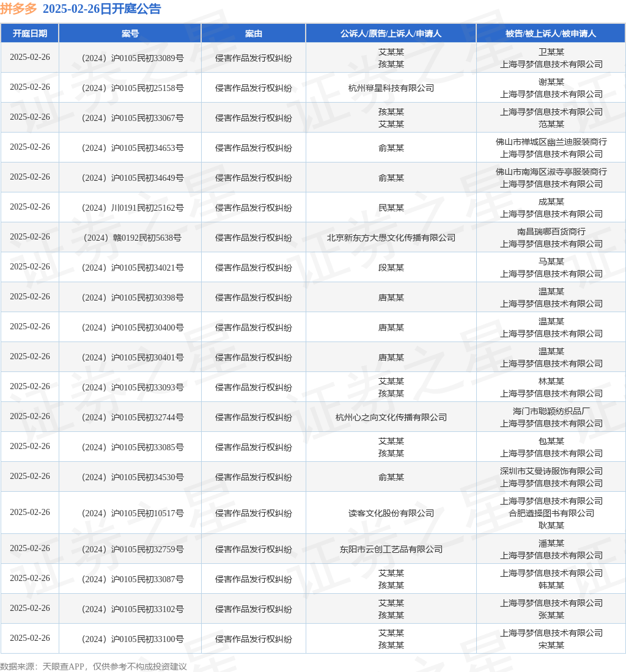Select plaintiff 杭州心之向文化传播有限公司
Screen dimensions: 626x672
(391, 418)
